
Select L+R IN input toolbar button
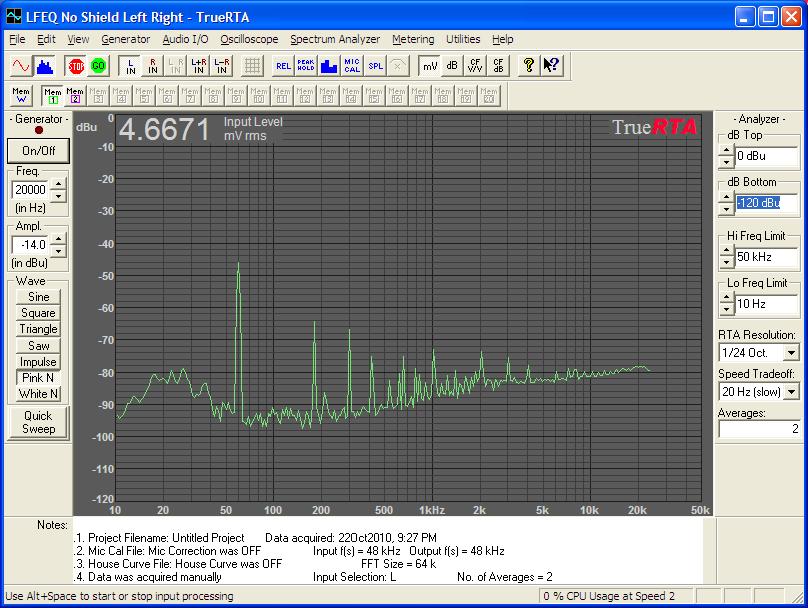(x=199, y=65)
